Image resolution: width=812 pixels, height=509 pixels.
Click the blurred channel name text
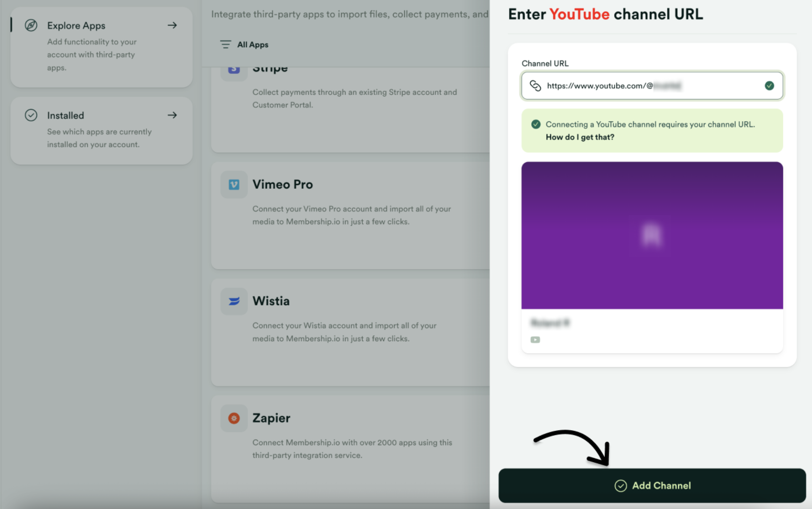(x=550, y=323)
